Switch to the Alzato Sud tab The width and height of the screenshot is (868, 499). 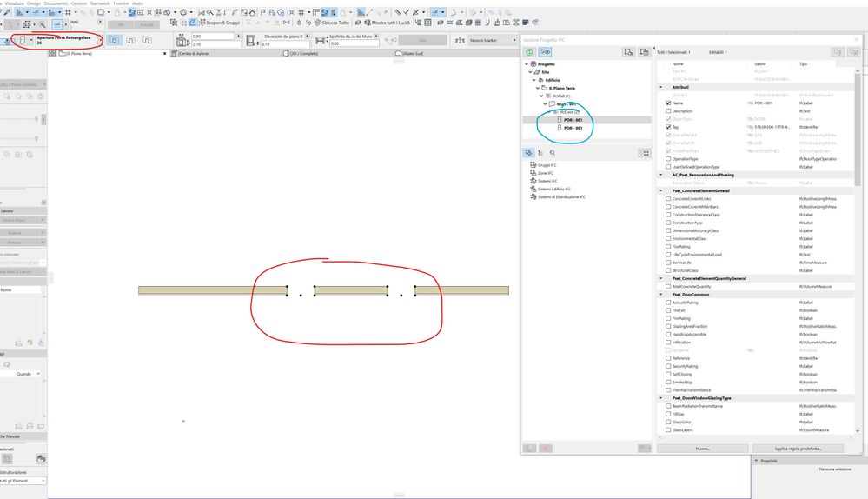click(409, 54)
